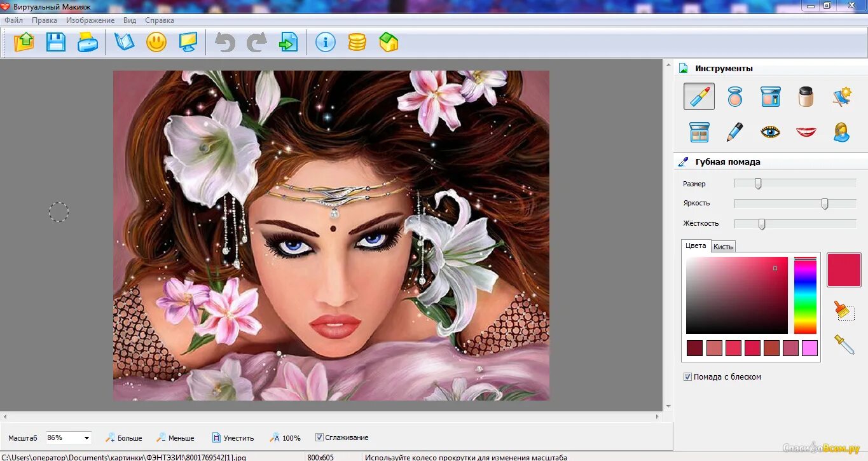Image resolution: width=868 pixels, height=461 pixels.
Task: Click the gold coins purchase icon
Action: [357, 42]
